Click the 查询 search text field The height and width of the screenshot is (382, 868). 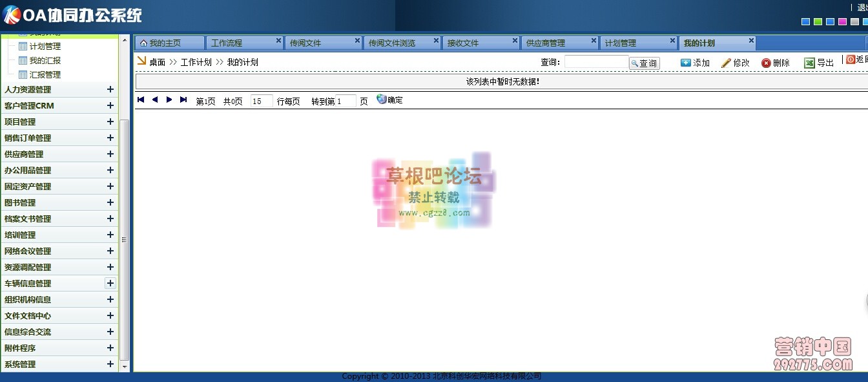[595, 62]
